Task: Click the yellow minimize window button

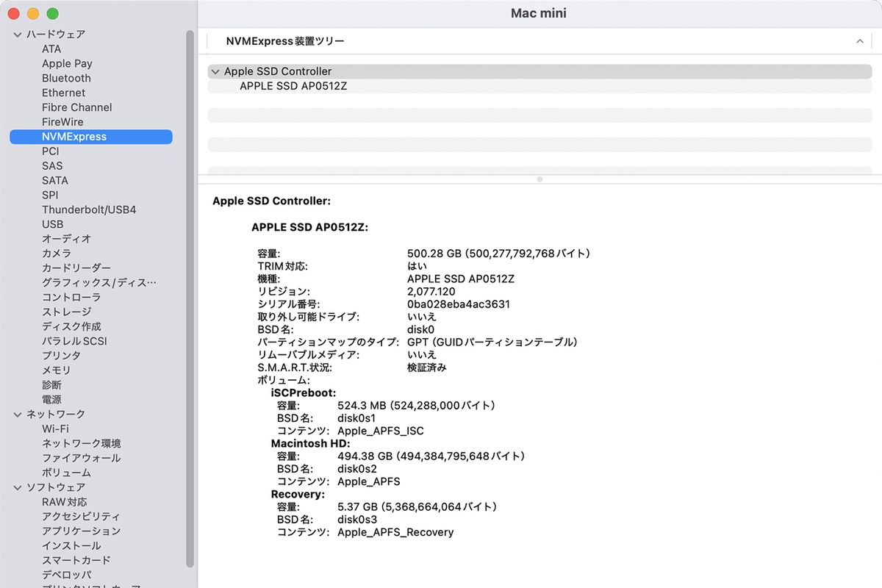Action: (x=33, y=14)
